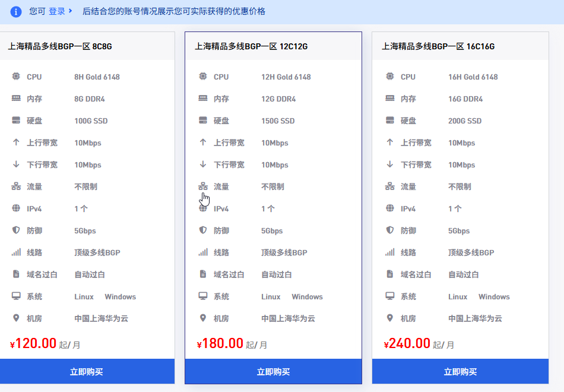
Task: Click the hard disk icon in 16C16G card
Action: pyautogui.click(x=390, y=121)
